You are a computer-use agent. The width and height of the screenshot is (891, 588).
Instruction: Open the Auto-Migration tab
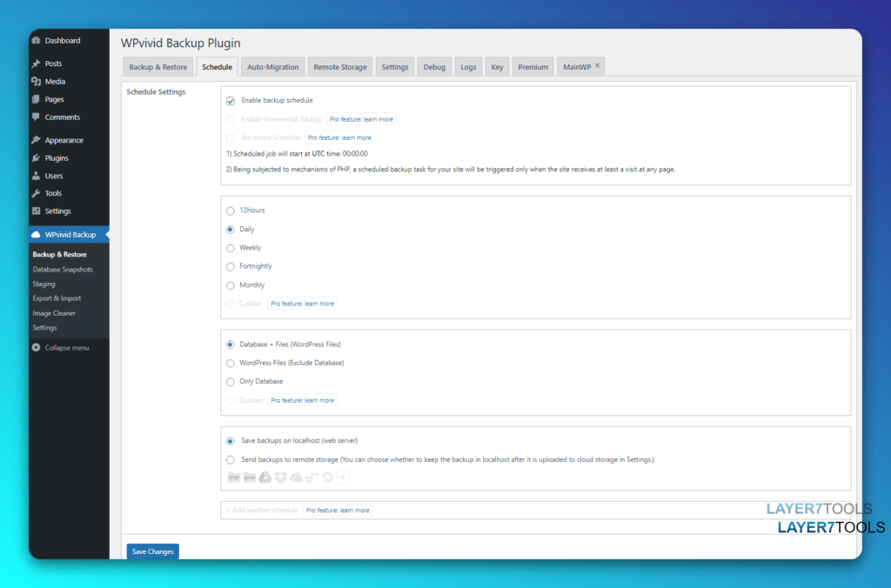(272, 66)
